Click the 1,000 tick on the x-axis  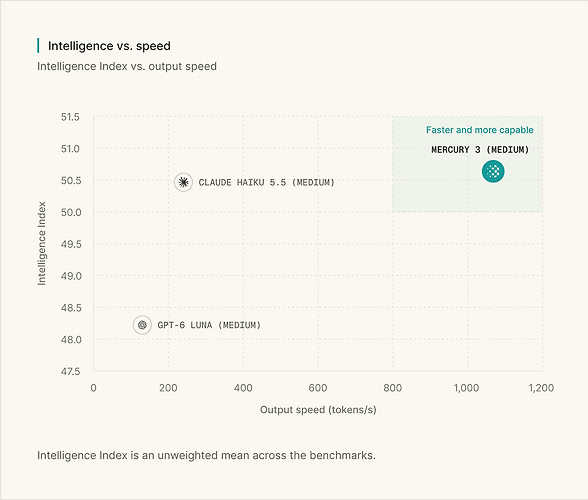pyautogui.click(x=466, y=388)
